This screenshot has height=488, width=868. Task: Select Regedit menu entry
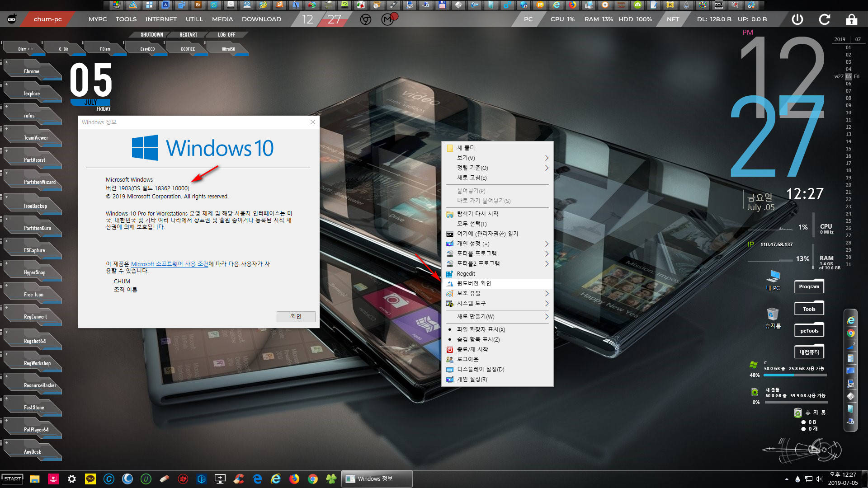click(497, 273)
